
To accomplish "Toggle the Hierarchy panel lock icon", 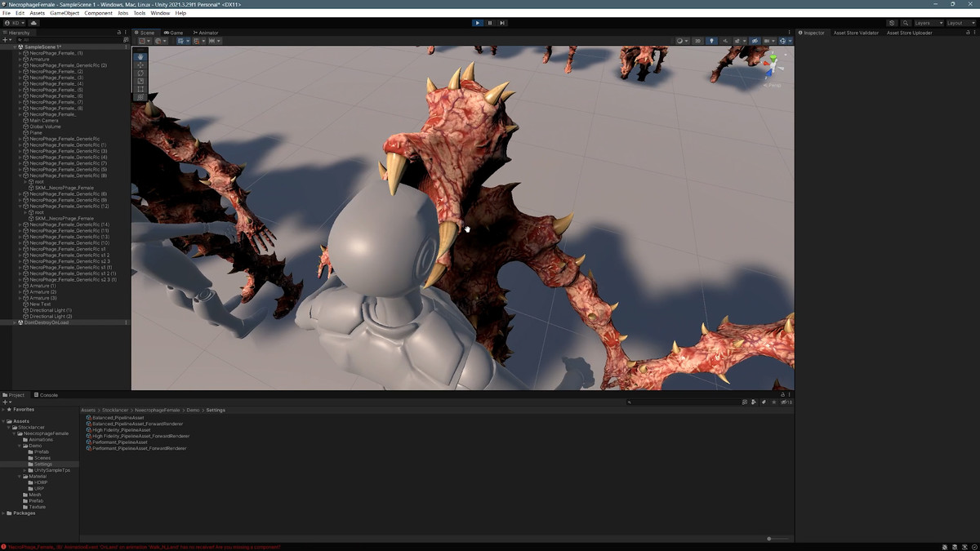I will point(119,33).
